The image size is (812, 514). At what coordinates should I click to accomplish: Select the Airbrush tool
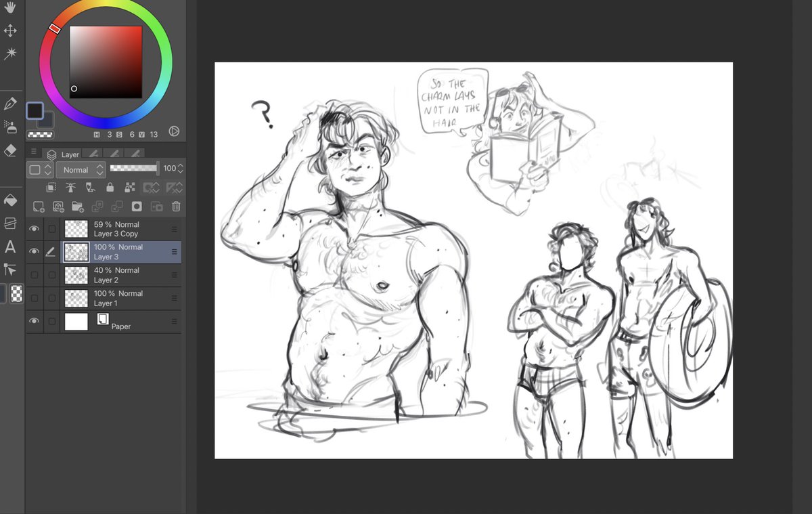(x=10, y=126)
